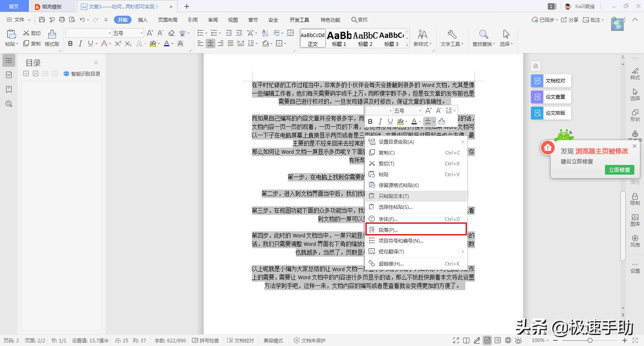Expand styles gallery more arrow
644x346 pixels.
[x=407, y=45]
